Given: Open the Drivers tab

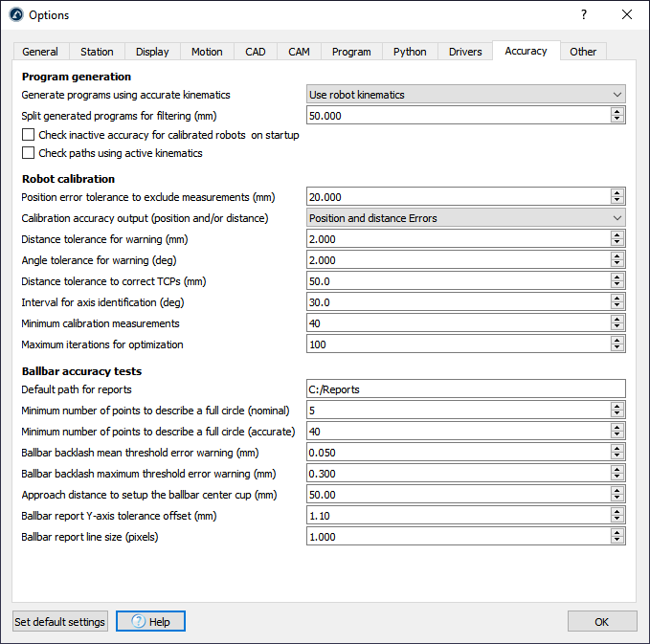Looking at the screenshot, I should (x=465, y=52).
